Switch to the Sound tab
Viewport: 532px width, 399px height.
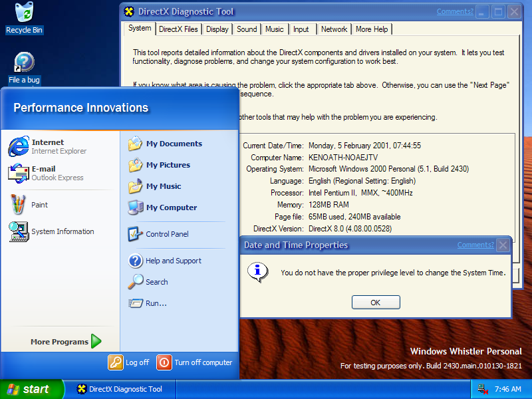coord(247,29)
